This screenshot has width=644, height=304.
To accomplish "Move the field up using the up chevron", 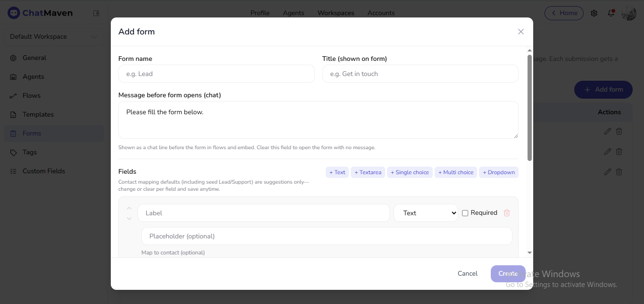I will 129,208.
